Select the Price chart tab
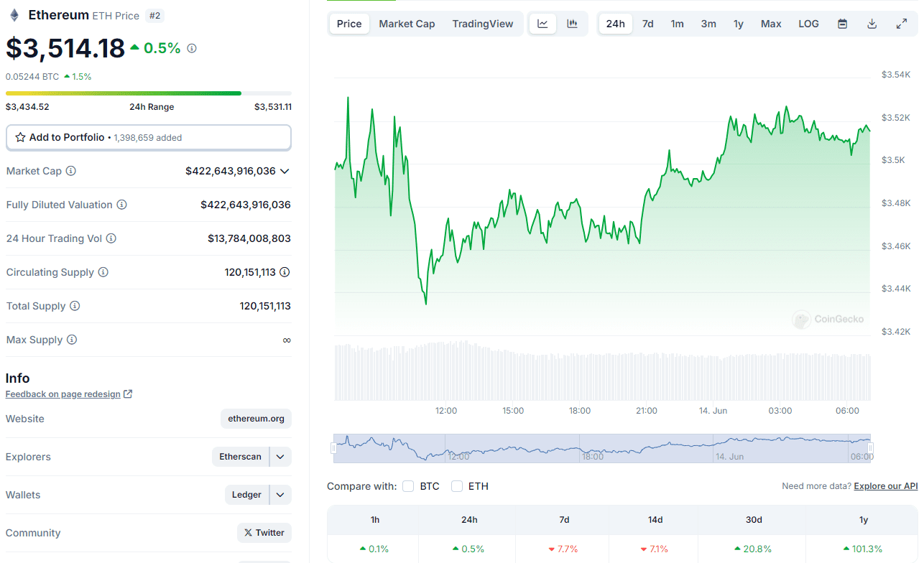 (x=349, y=24)
